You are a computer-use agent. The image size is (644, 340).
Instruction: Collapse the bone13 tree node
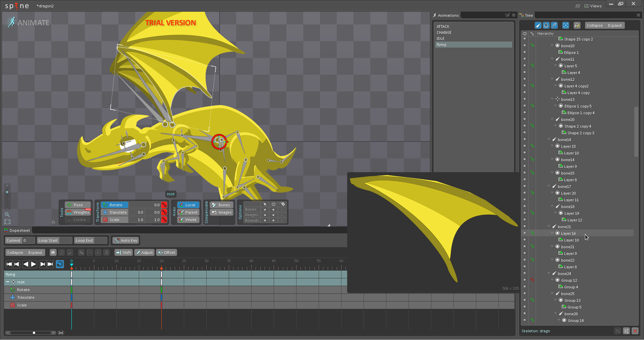(552, 99)
